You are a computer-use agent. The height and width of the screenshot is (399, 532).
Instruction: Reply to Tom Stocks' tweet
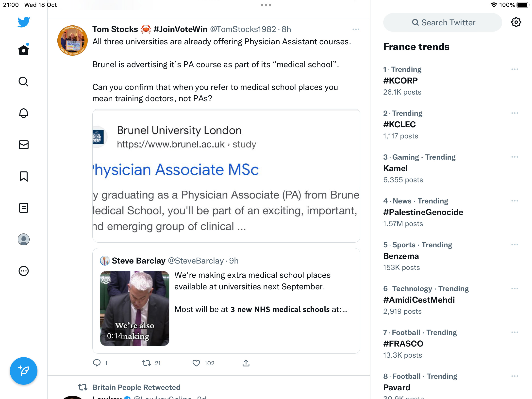(97, 363)
